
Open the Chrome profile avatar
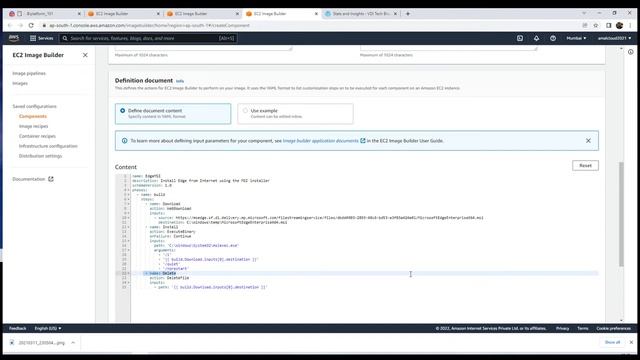619,25
